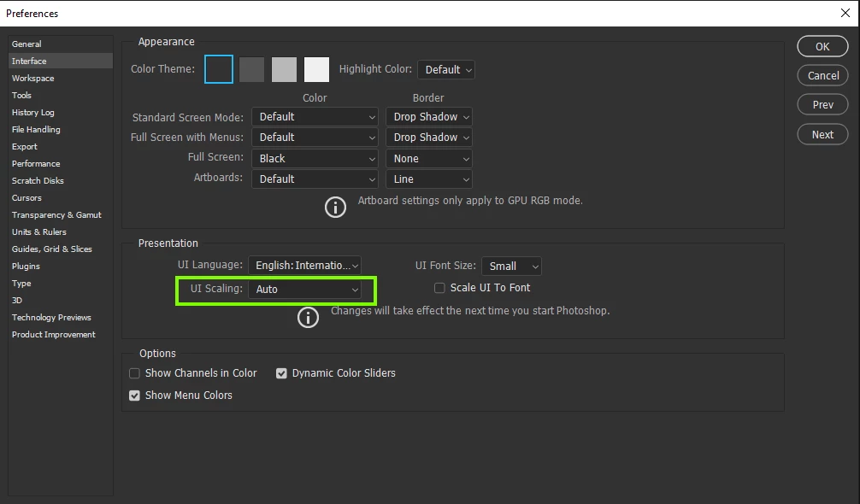Open the Product Improvement preferences
The width and height of the screenshot is (860, 504).
point(61,334)
